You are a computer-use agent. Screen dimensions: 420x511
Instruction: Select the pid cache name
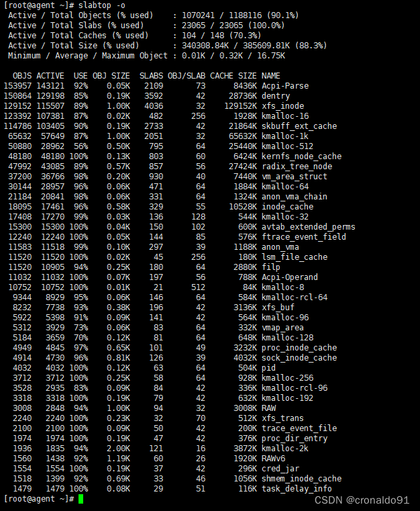tap(268, 368)
